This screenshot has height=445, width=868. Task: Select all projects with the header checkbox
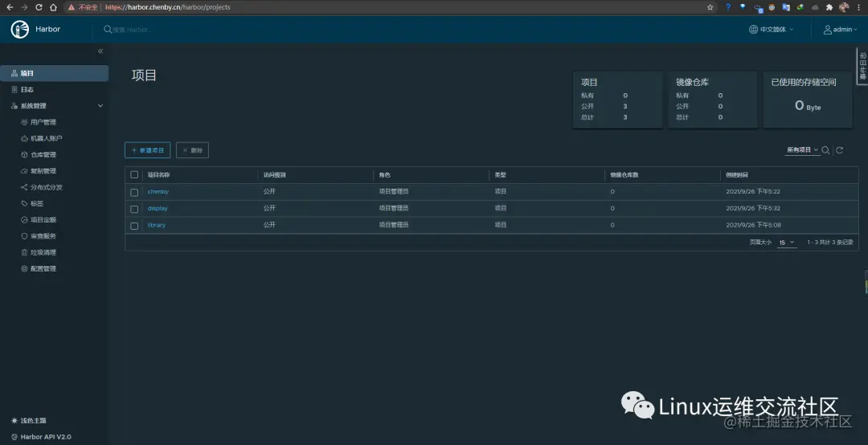[134, 175]
